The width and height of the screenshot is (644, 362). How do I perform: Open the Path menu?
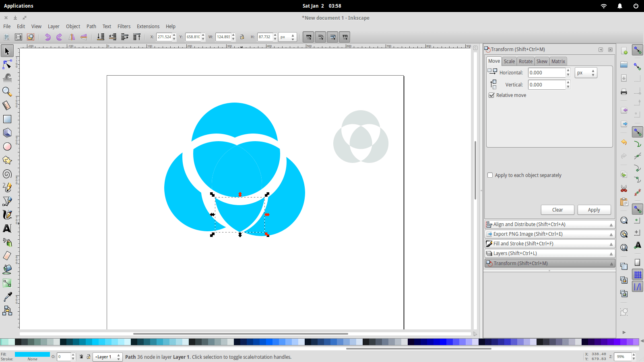tap(91, 27)
